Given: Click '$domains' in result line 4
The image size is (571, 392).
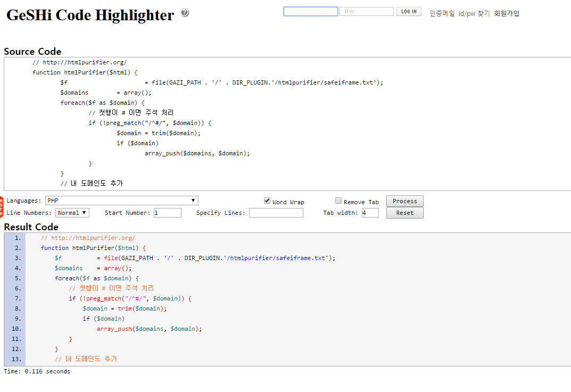Looking at the screenshot, I should (69, 268).
